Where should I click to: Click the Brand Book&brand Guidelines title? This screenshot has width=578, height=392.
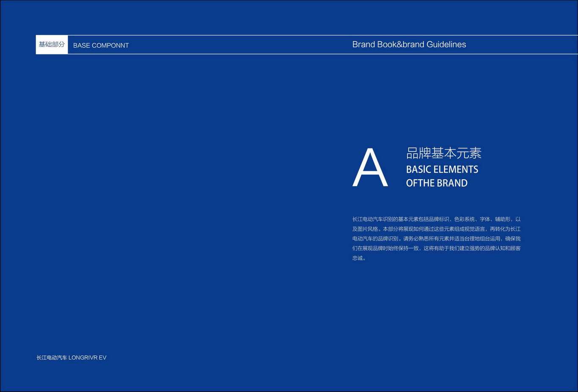409,44
